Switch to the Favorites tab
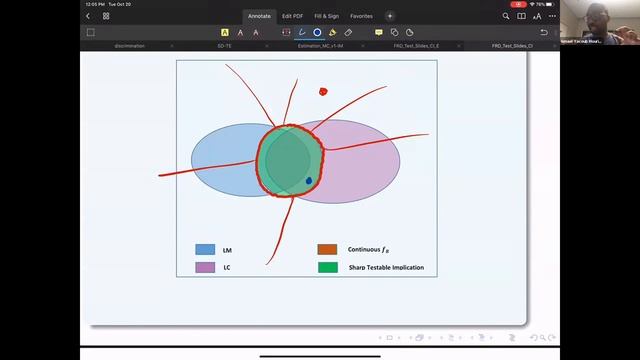Viewport: 640px width, 360px height. 361,16
